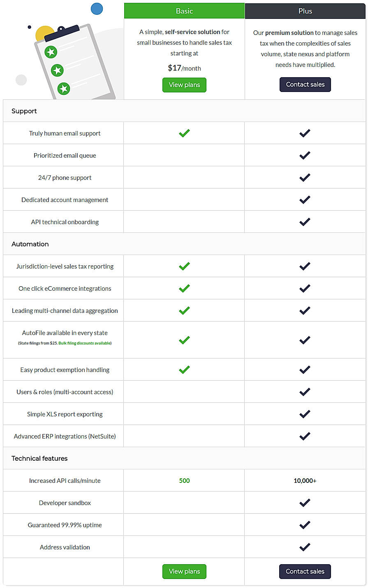The width and height of the screenshot is (368, 588).
Task: Click Basic checkmark for Jurisdiction-level sales tax reporting
Action: pyautogui.click(x=184, y=266)
